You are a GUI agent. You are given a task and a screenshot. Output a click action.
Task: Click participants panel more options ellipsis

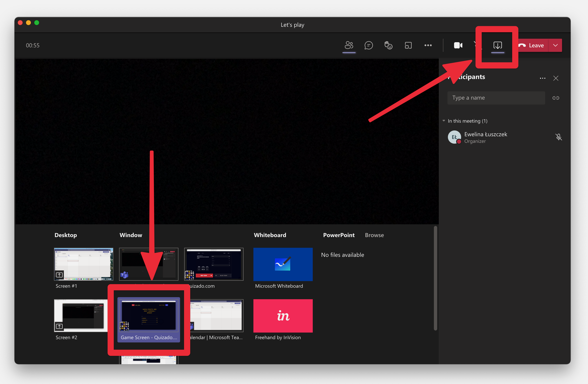542,78
